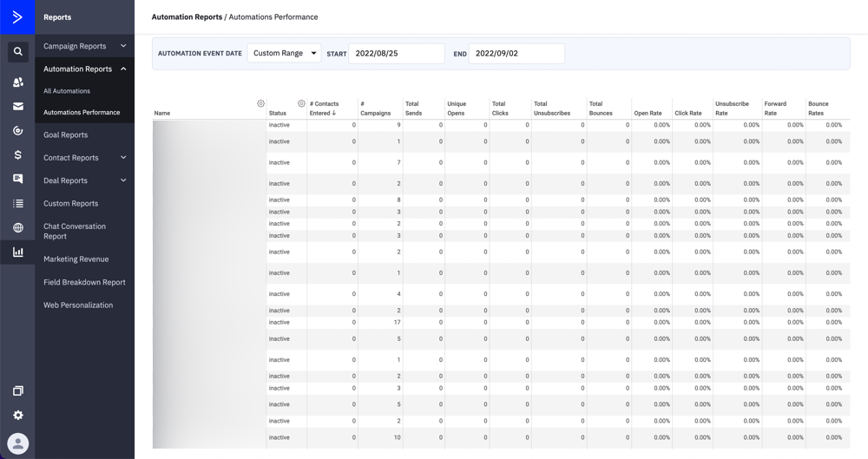Screen dimensions: 868x459
Task: Open Goal Reports in the menu
Action: point(65,135)
